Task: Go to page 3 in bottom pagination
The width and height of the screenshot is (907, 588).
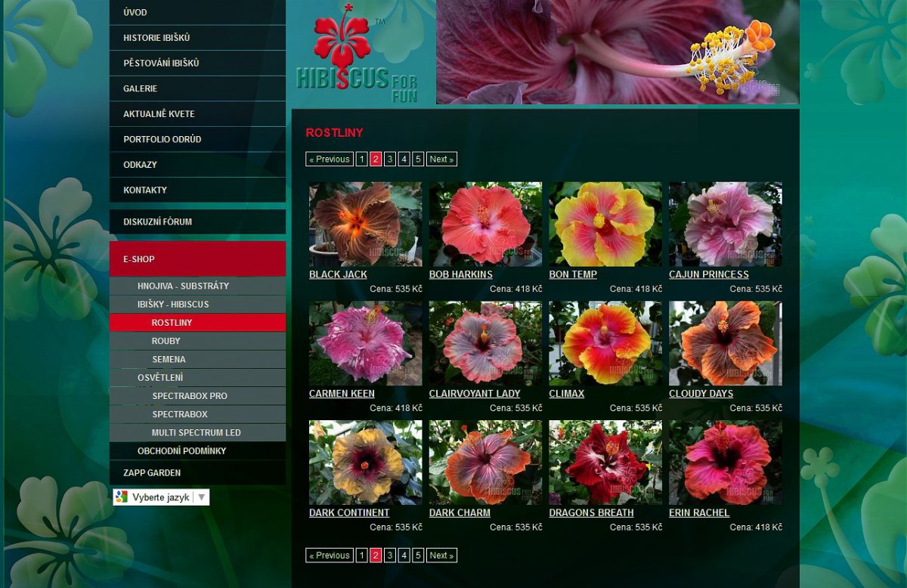Action: pos(390,556)
